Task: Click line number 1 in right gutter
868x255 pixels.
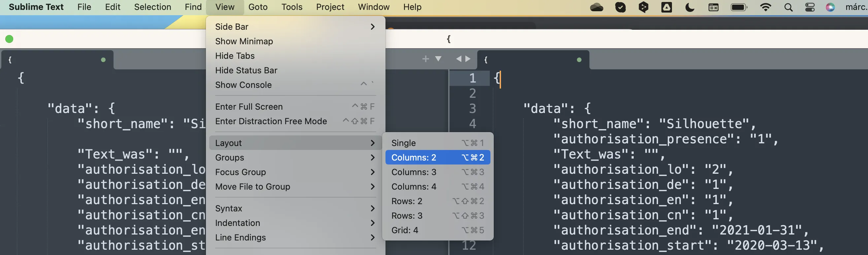Action: (472, 78)
